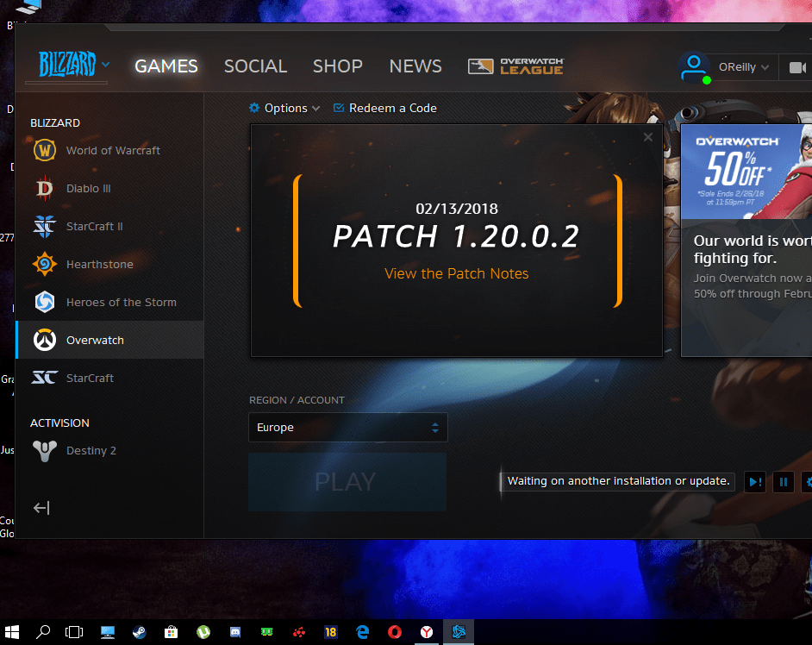Select World of Warcraft icon in sidebar
Viewport: 812px width, 645px height.
coord(45,150)
